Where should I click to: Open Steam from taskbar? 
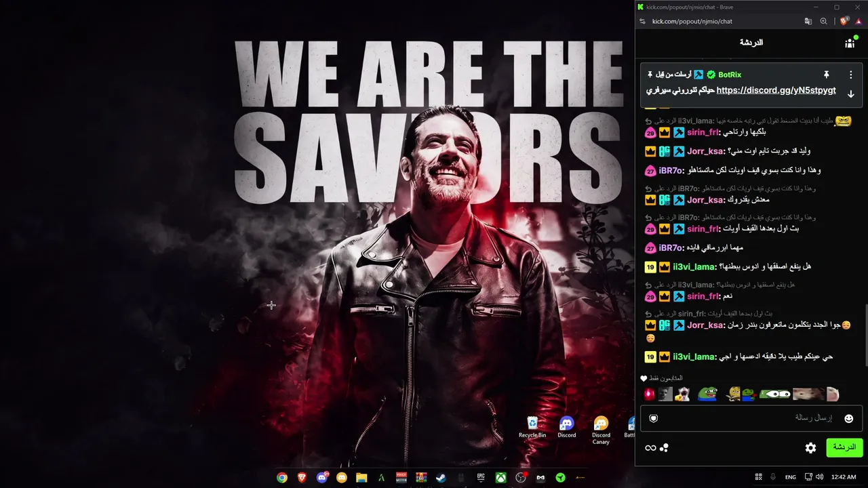tap(441, 477)
